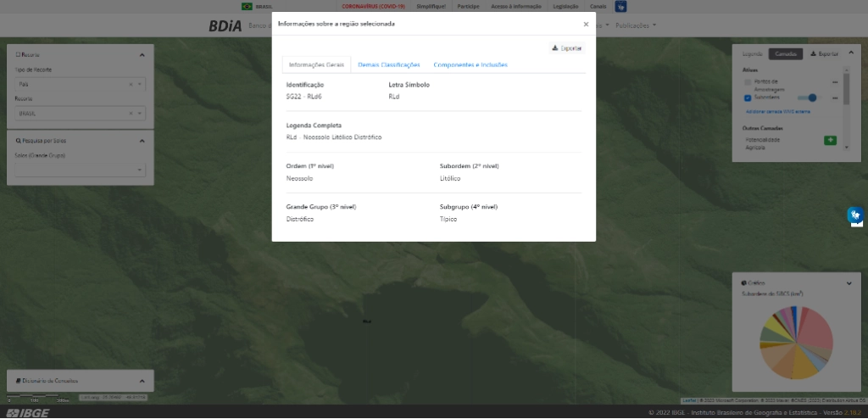Close the region information dialog
Image resolution: width=868 pixels, height=419 pixels.
586,25
